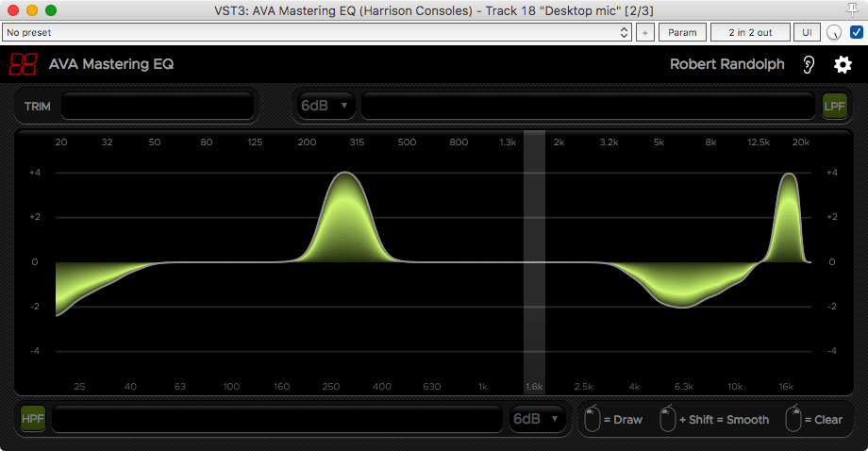Viewport: 868px width, 451px height.
Task: Click the Robert Randolph name text
Action: pyautogui.click(x=726, y=64)
